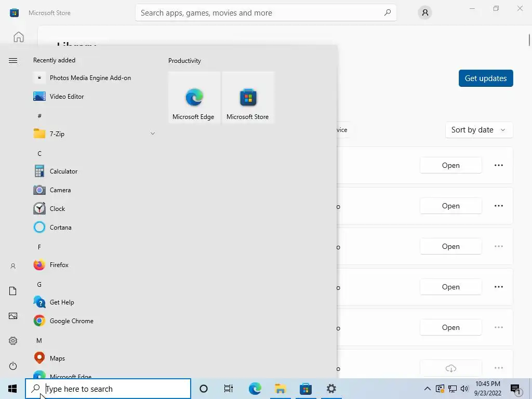Click the fifth Open button in Library
The height and width of the screenshot is (399, 532).
tap(450, 327)
